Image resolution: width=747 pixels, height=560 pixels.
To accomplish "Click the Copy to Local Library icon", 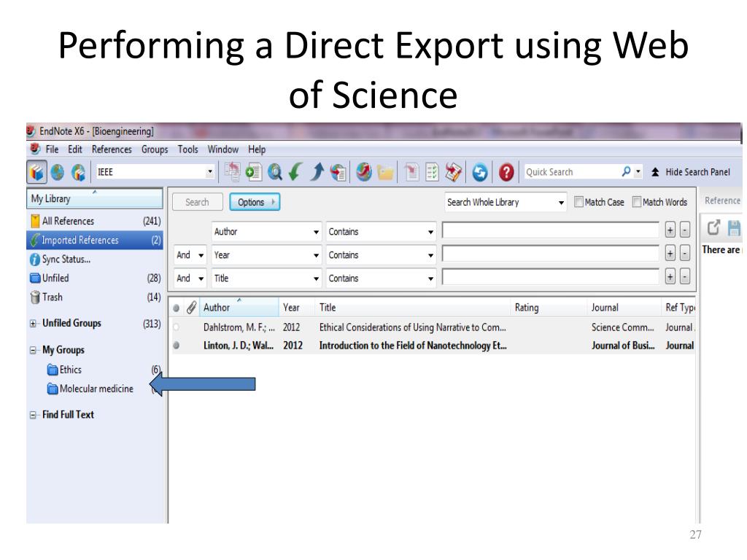I will click(232, 172).
